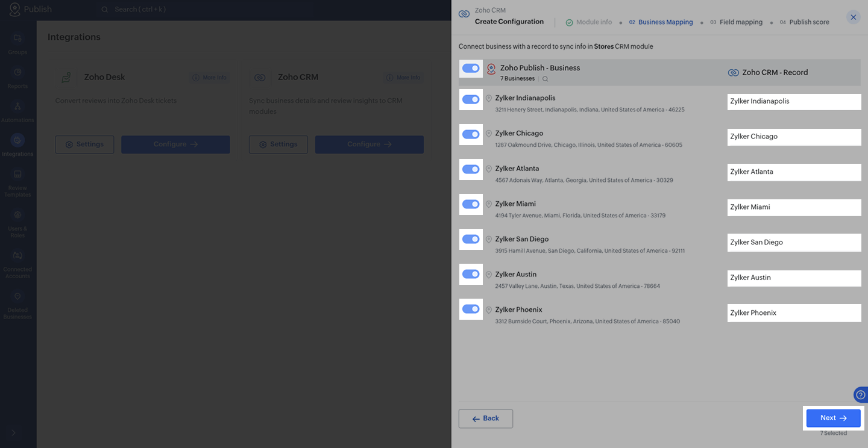
Task: Click the Zylker Phoenix address text
Action: coord(588,322)
